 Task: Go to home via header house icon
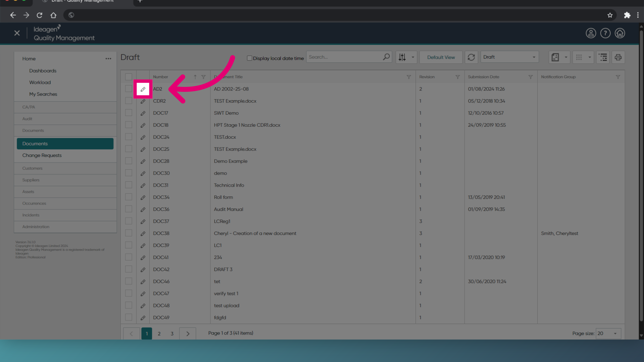click(x=620, y=33)
